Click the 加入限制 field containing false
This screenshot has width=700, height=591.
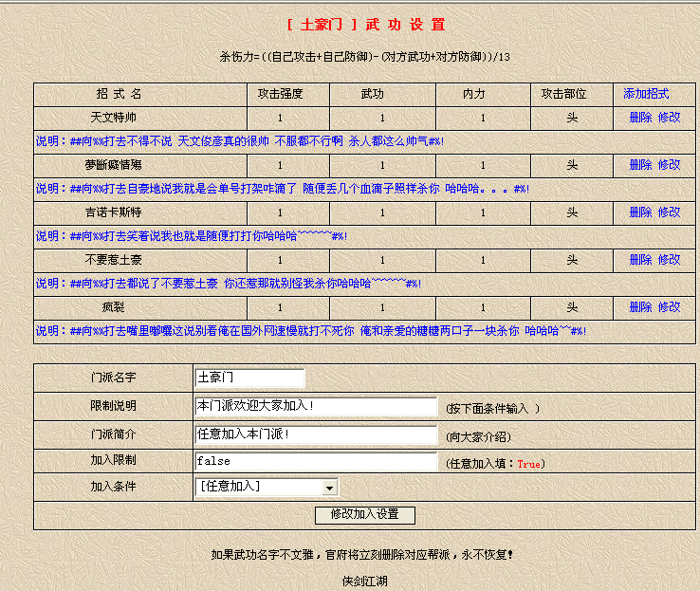[x=316, y=461]
